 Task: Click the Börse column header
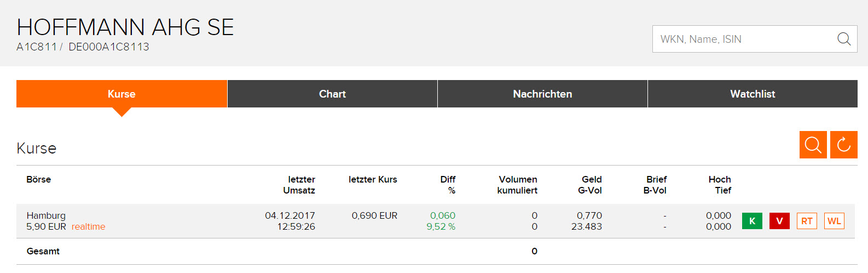pyautogui.click(x=38, y=179)
